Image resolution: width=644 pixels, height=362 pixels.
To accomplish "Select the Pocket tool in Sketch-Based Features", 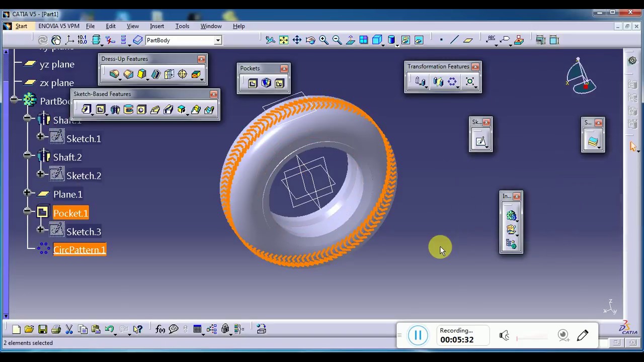I will pos(100,110).
